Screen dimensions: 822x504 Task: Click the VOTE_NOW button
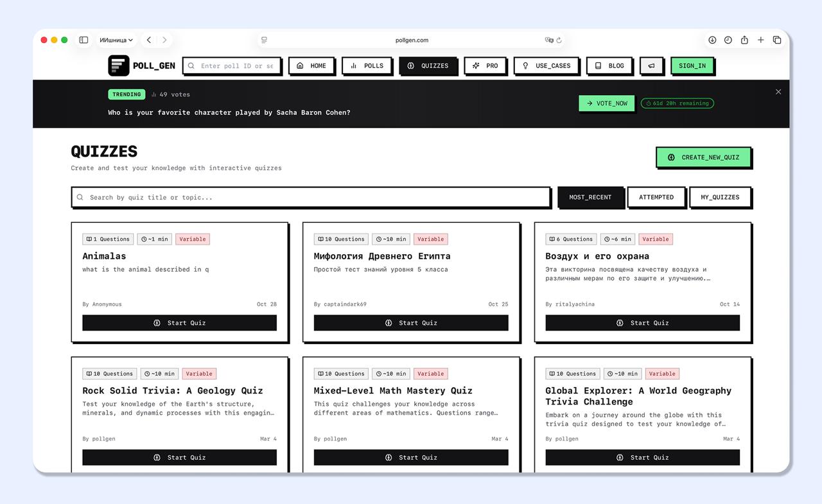(606, 103)
